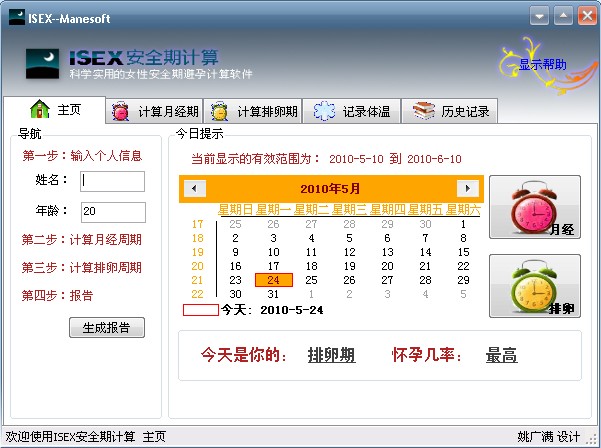The height and width of the screenshot is (448, 601).
Task: Select date 29 in May row
Action: (463, 280)
